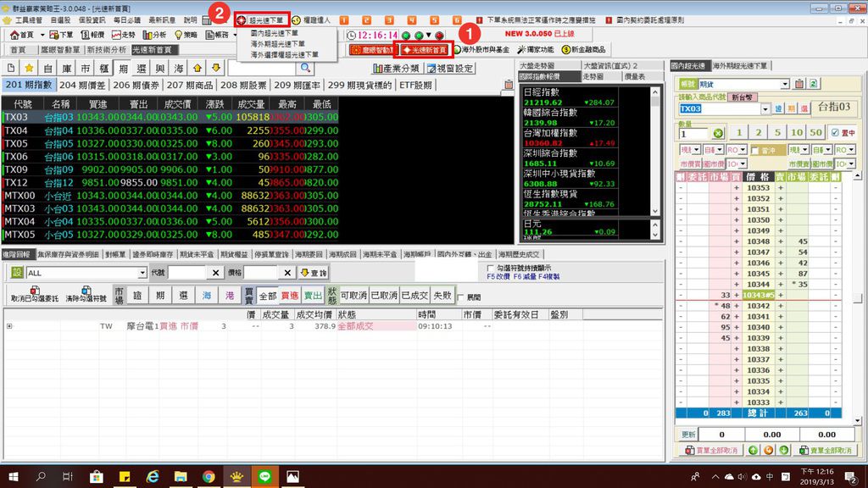
Task: Click 清除勾選符號 clear checkmarks icon
Action: (x=86, y=294)
